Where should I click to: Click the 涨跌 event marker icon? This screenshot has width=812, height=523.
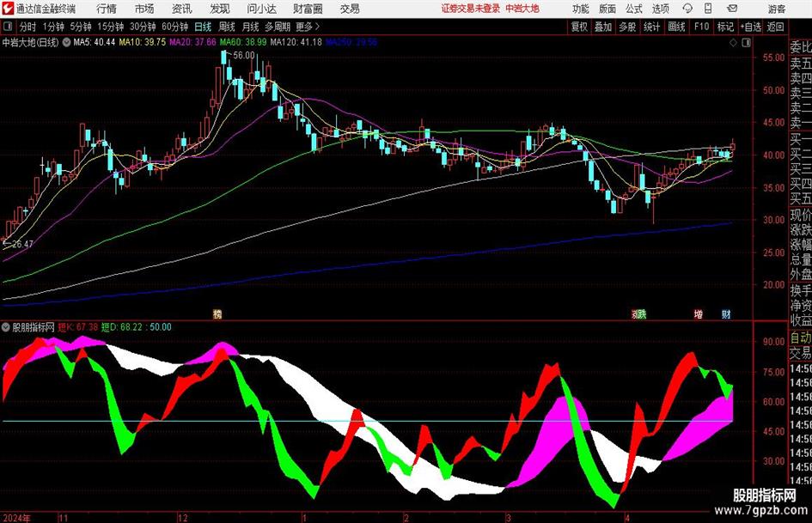point(638,314)
